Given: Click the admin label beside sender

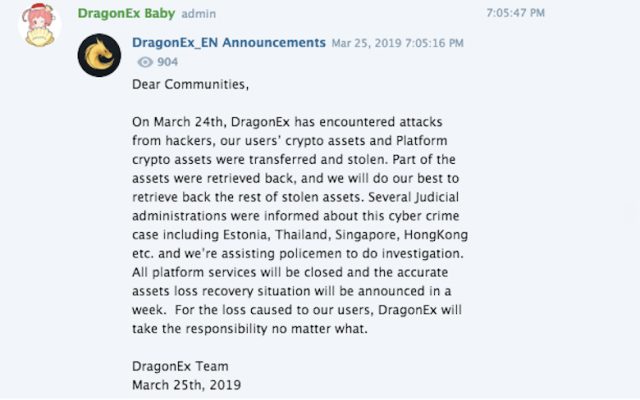Looking at the screenshot, I should click(199, 14).
